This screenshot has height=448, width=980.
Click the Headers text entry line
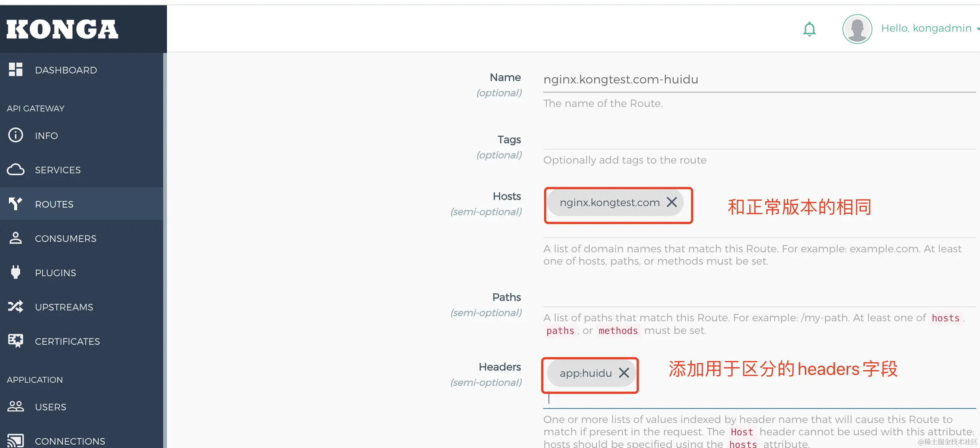point(757,399)
